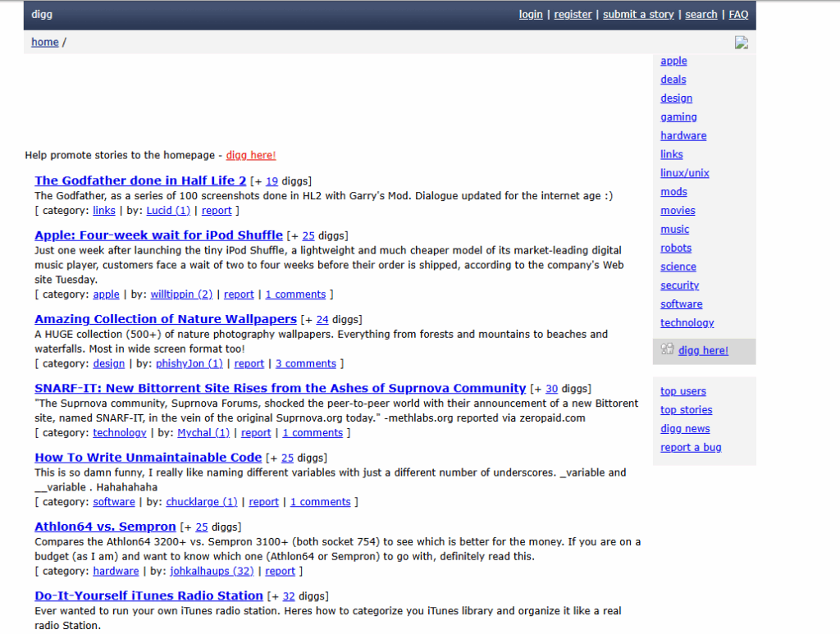Click the broken image icon in breadcrumb bar
The width and height of the screenshot is (840, 634).
[742, 43]
